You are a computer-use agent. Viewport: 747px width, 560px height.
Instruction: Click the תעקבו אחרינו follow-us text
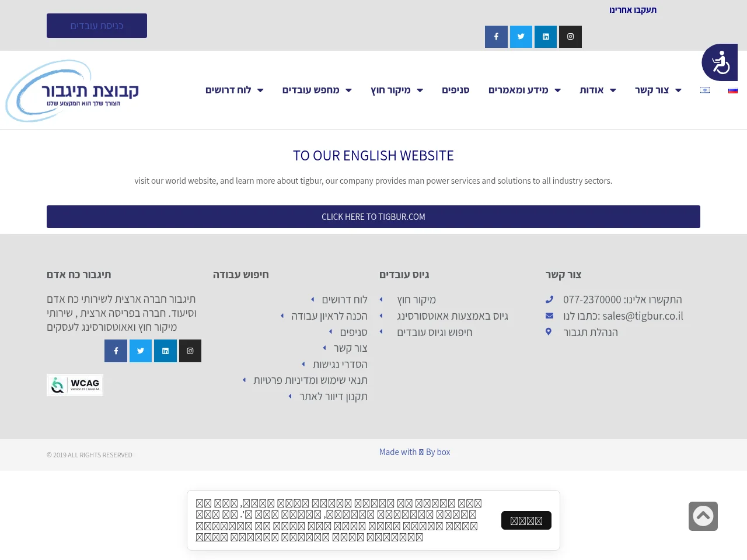(x=633, y=10)
